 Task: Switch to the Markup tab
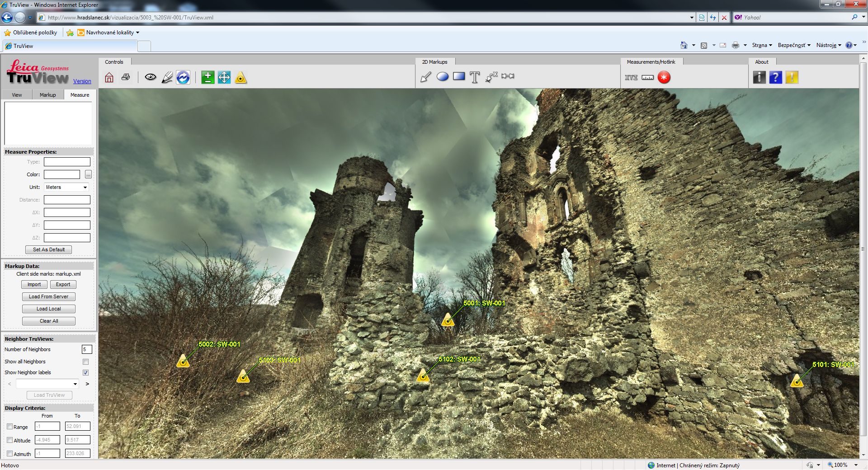(x=47, y=95)
